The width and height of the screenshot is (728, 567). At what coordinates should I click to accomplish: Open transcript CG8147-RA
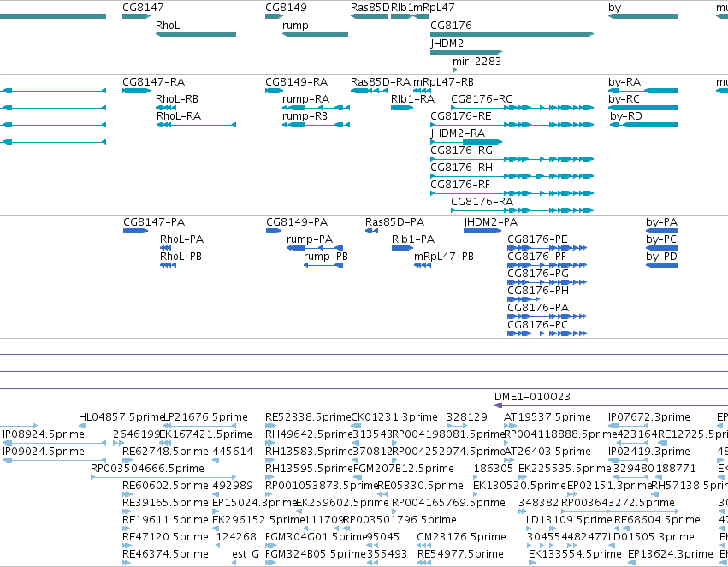click(154, 82)
